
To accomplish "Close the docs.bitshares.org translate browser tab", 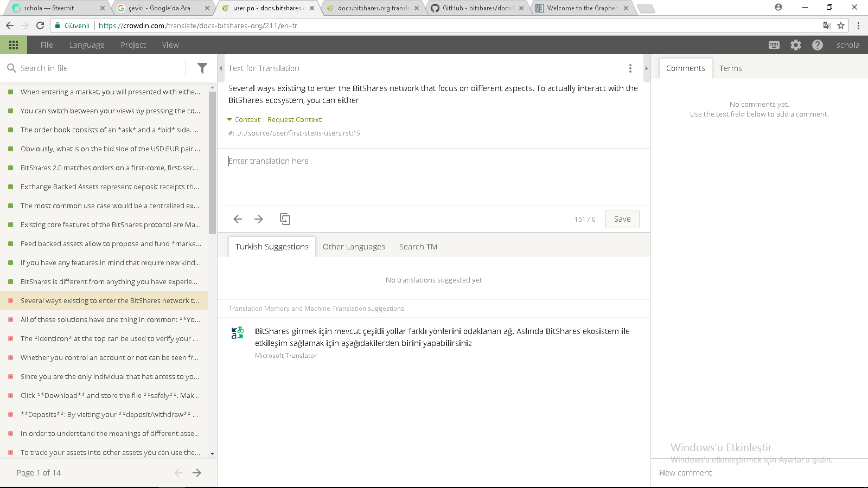I will point(417,8).
